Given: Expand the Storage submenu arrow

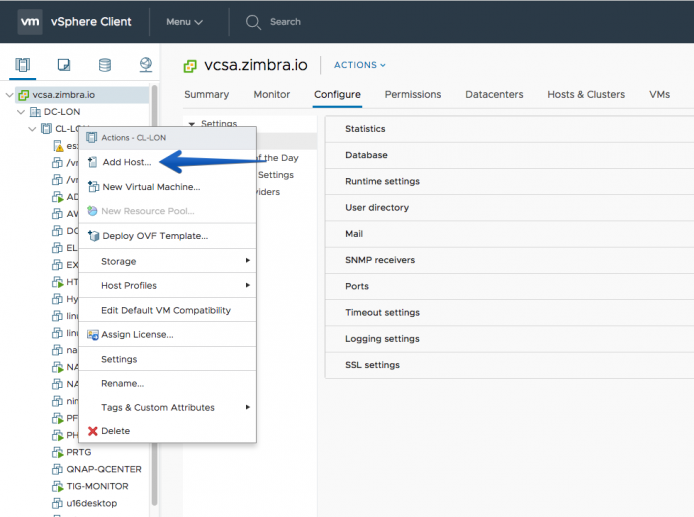Looking at the screenshot, I should point(248,260).
